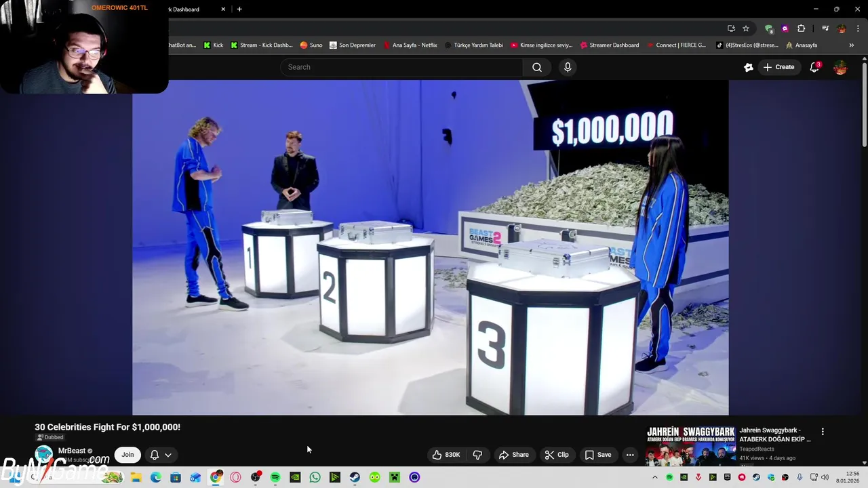Open WhatsApp from the taskbar

(x=315, y=477)
